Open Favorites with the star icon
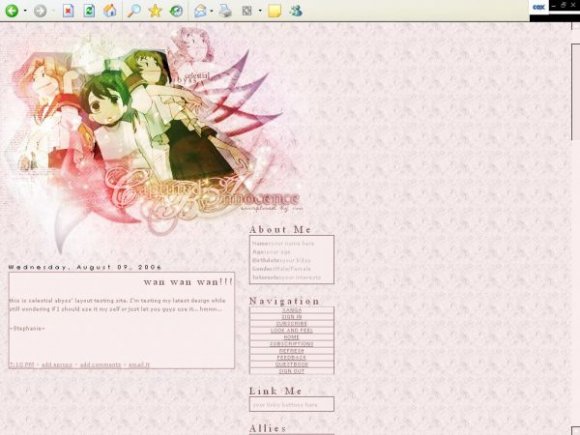The image size is (580, 435). point(155,11)
